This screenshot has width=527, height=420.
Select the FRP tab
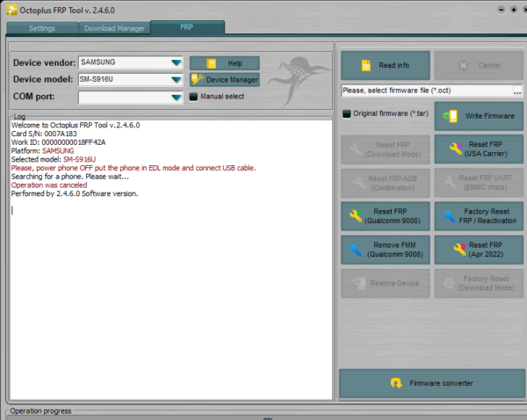pos(187,27)
